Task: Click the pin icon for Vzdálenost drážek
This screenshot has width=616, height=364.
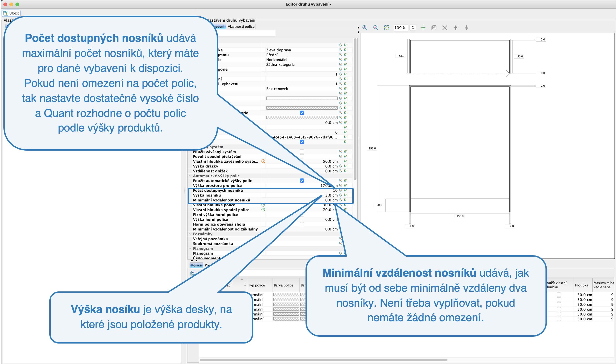Action: [345, 171]
